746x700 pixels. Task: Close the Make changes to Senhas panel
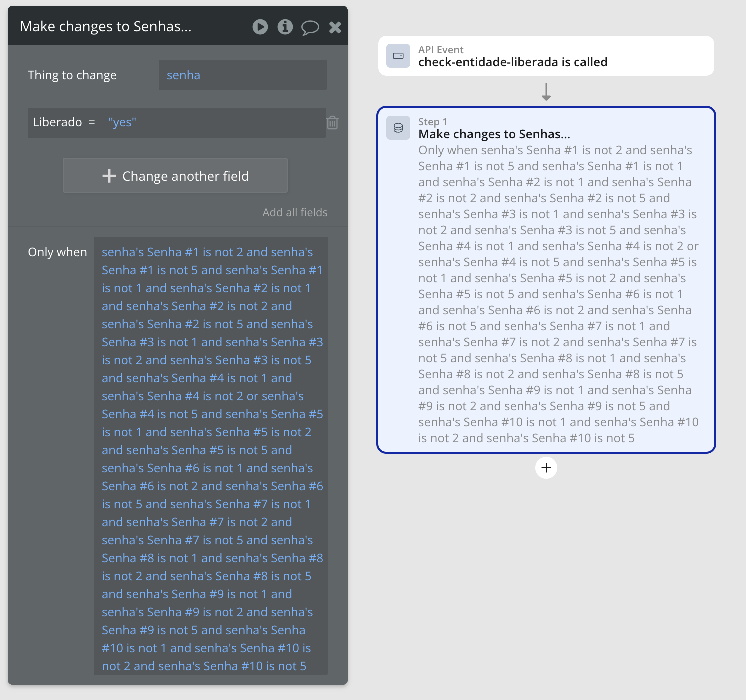335,27
